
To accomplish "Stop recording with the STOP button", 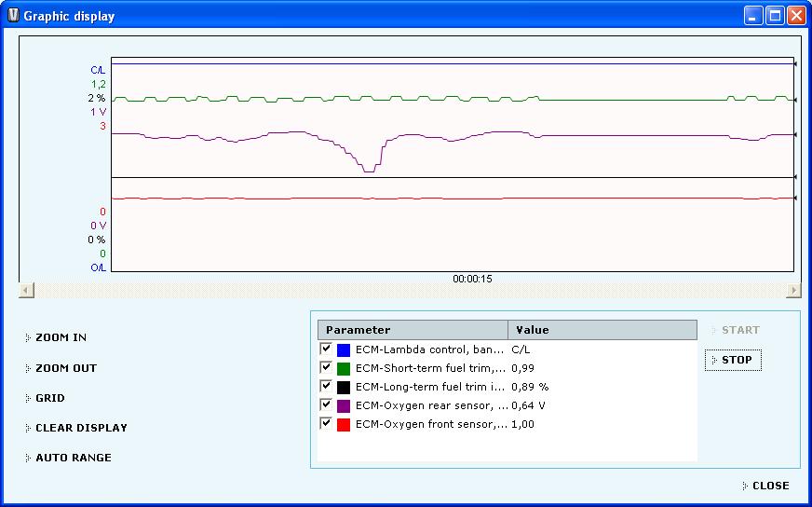I will pos(734,360).
